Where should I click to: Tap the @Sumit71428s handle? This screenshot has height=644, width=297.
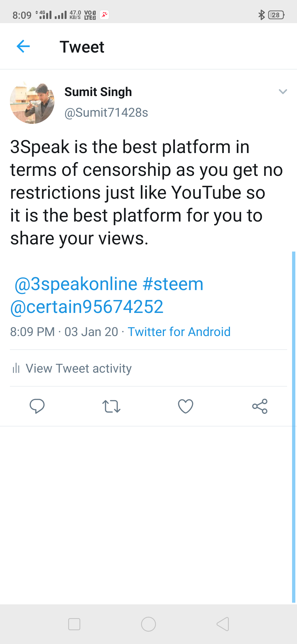click(106, 113)
